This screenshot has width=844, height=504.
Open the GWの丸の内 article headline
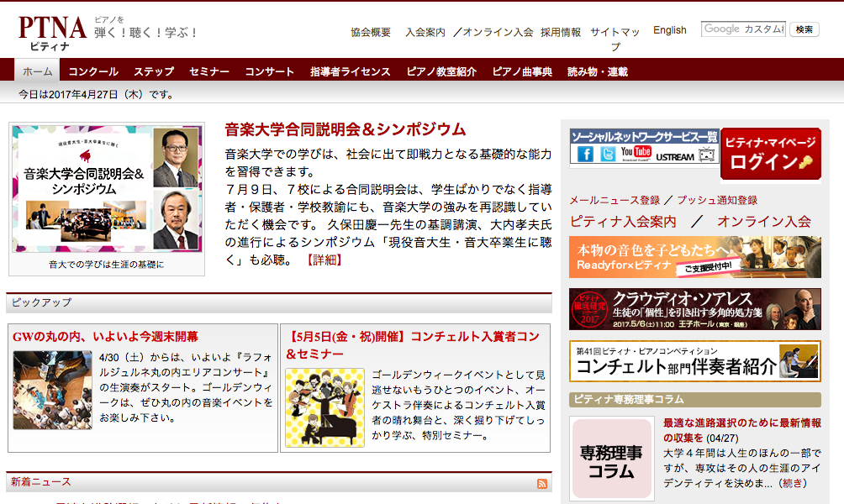(x=106, y=336)
